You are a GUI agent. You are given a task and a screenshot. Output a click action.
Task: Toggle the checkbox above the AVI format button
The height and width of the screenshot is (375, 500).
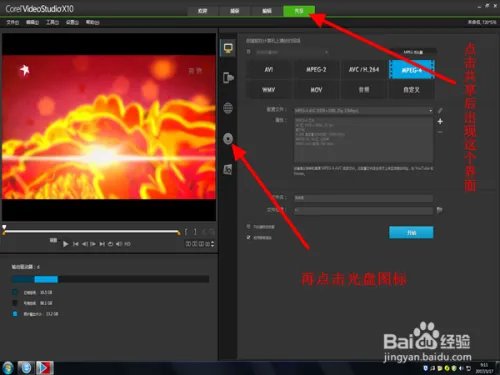[x=248, y=52]
